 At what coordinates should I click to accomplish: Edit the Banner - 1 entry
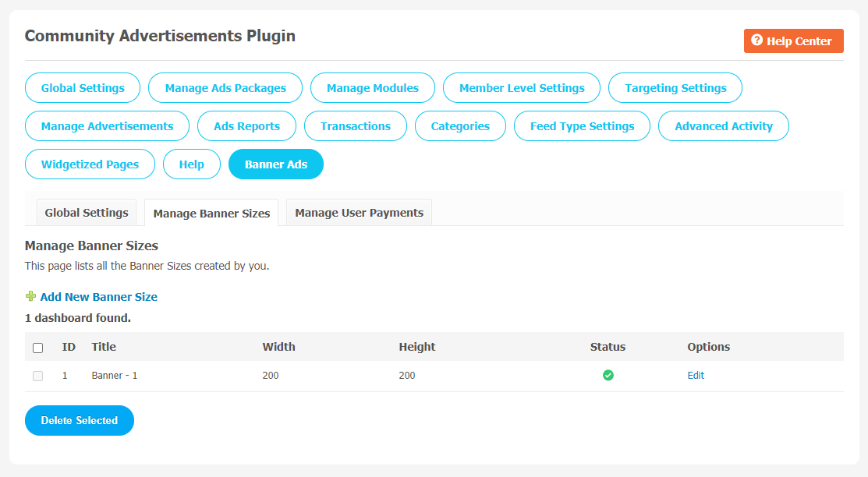point(696,375)
